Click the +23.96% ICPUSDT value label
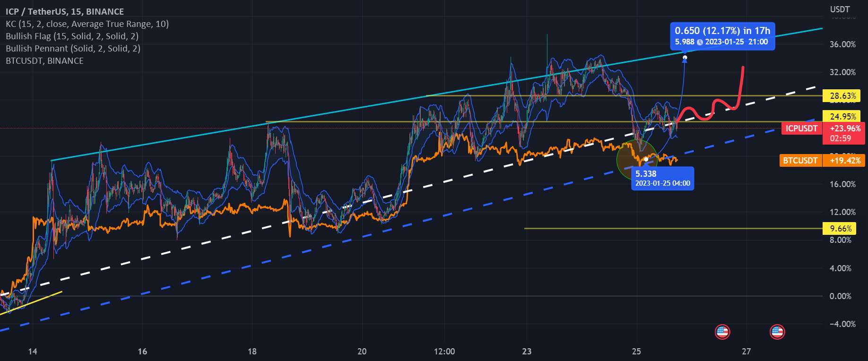Screen dimensions: 868x361 click(845, 128)
